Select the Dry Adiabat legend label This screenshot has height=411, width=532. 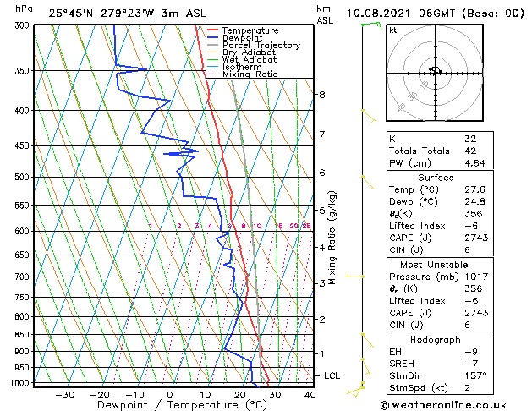pyautogui.click(x=249, y=52)
